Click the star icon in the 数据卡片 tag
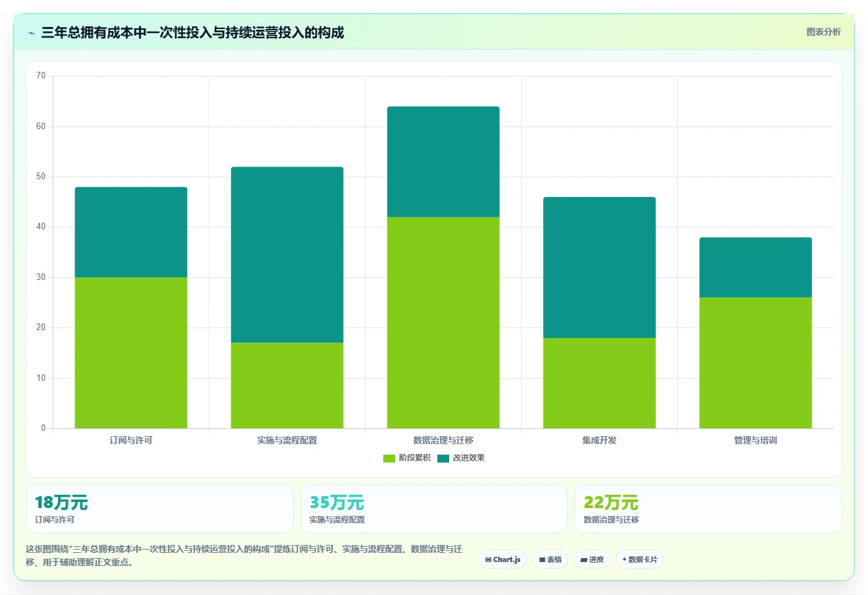Screen dimensions: 868x595 624,559
